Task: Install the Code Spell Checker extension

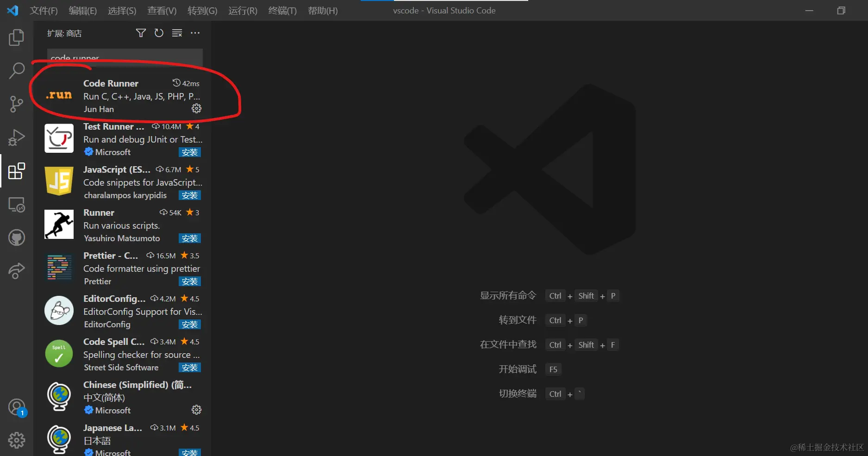Action: pos(190,367)
